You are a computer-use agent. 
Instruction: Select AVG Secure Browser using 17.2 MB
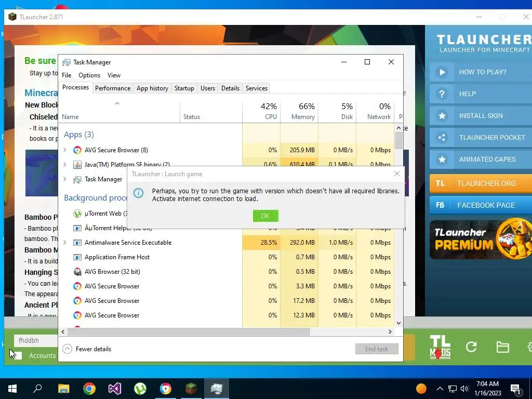tap(227, 301)
